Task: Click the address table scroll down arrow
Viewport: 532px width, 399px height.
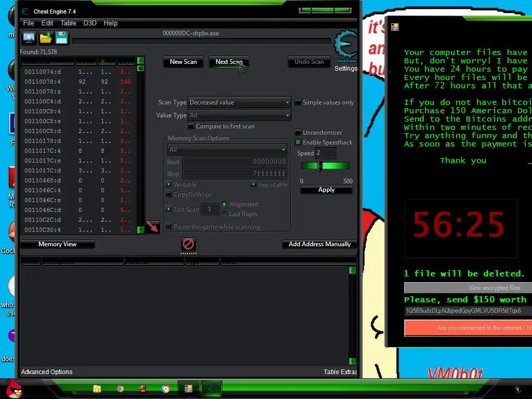Action: coord(353,361)
